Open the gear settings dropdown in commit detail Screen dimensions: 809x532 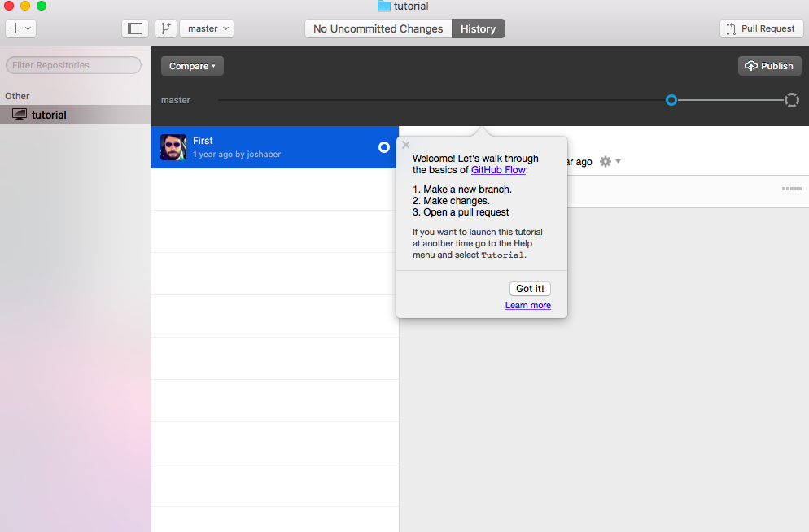[x=610, y=162]
